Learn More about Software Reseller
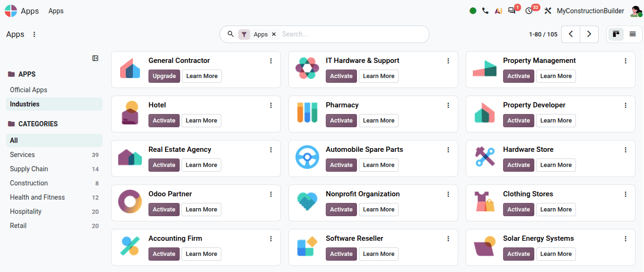 (379, 254)
